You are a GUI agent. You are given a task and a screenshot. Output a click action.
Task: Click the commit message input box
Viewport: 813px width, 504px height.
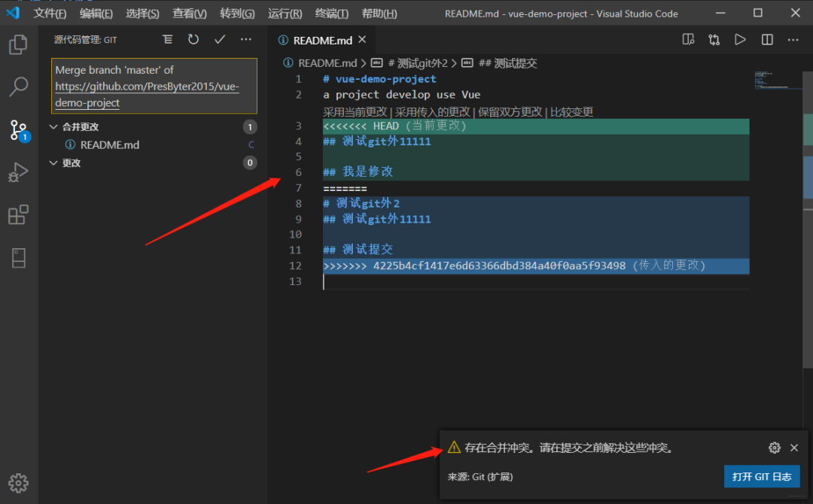point(154,86)
